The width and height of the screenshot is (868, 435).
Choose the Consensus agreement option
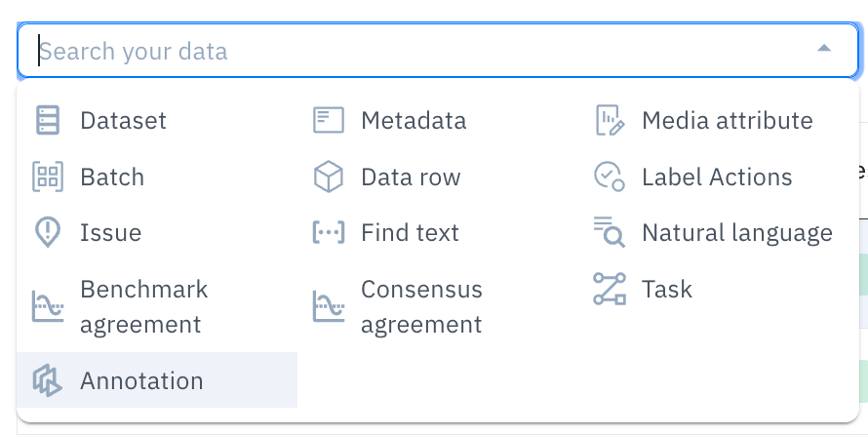tap(421, 306)
